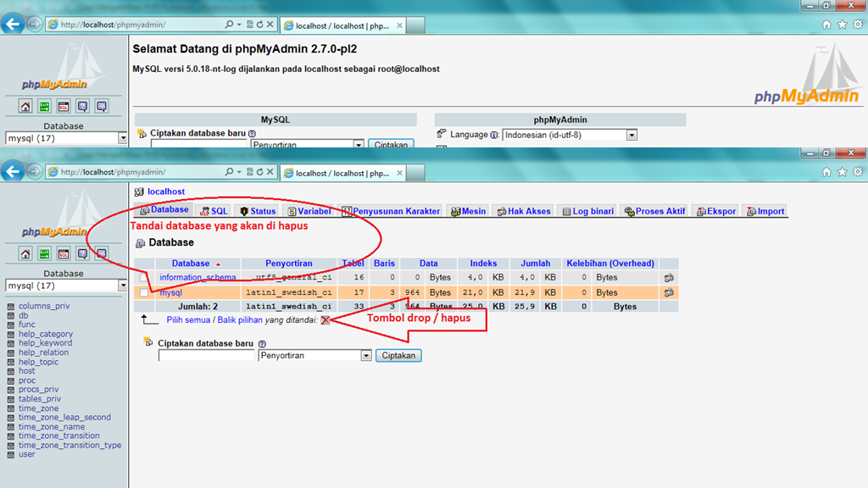Open the Proses Aktif tab
Viewport: 868px width, 488px height.
655,211
